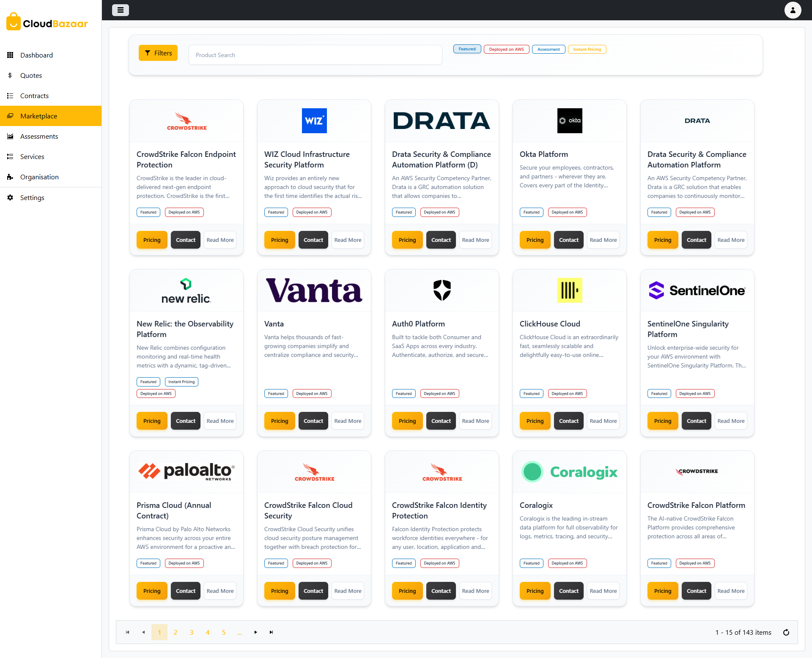Open Assessments in the sidebar
The width and height of the screenshot is (812, 658).
coord(39,136)
